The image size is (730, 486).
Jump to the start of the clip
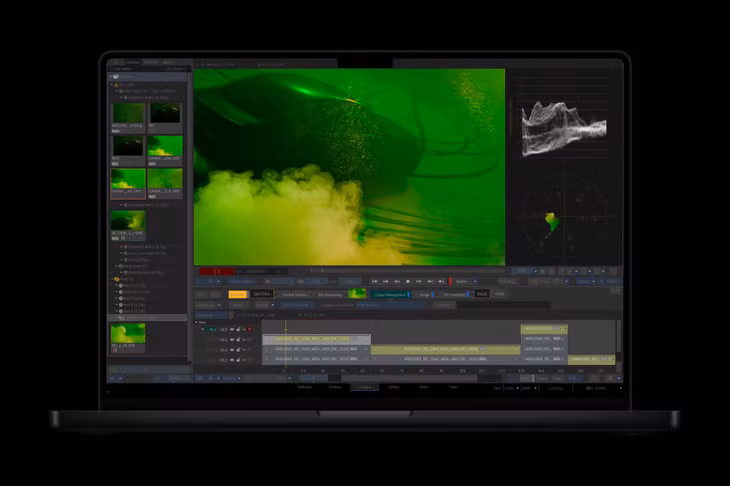tap(375, 281)
